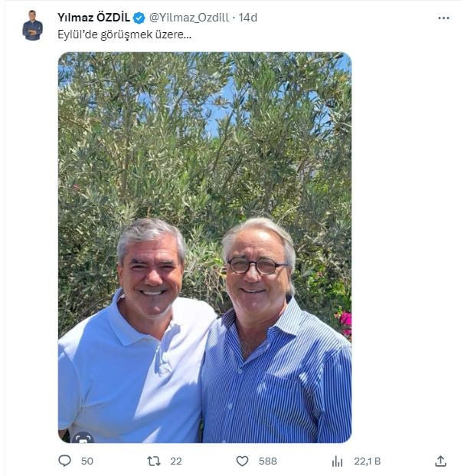Click the reply speech-bubble icon
This screenshot has height=476, width=461.
point(64,461)
